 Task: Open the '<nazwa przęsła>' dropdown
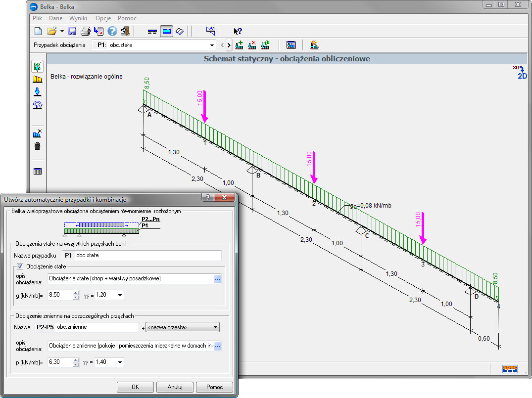pos(215,327)
